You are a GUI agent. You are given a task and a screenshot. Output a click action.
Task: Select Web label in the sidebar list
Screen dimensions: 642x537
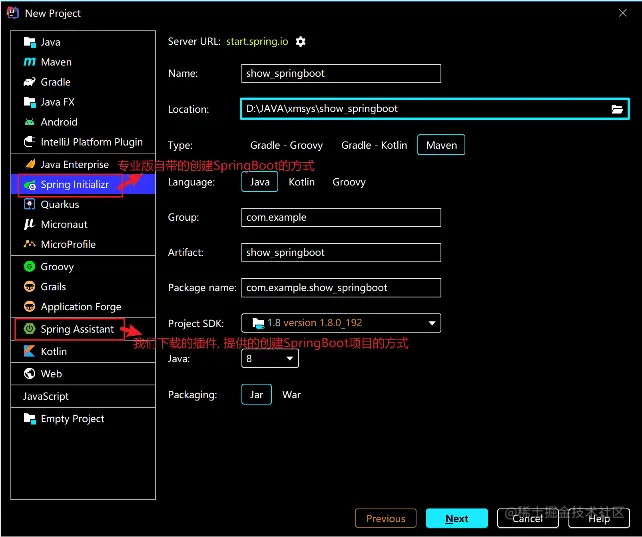tap(51, 374)
